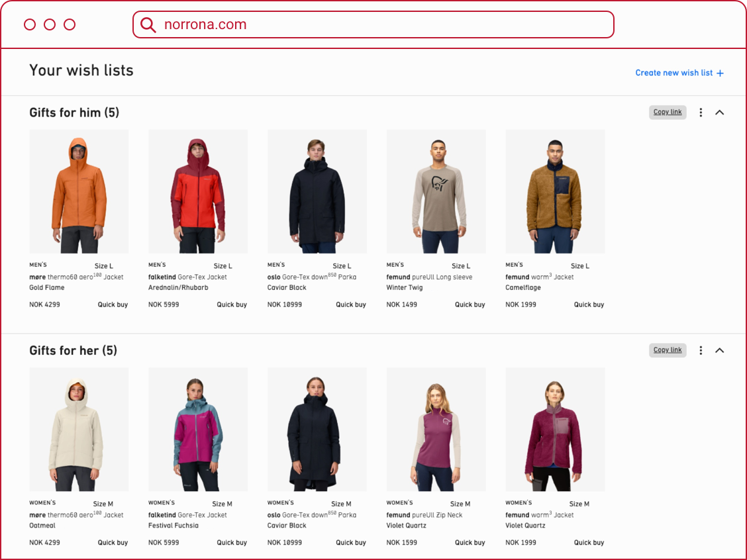Click men's møre thermo60 aero Jacket title
This screenshot has width=747, height=560.
76,277
